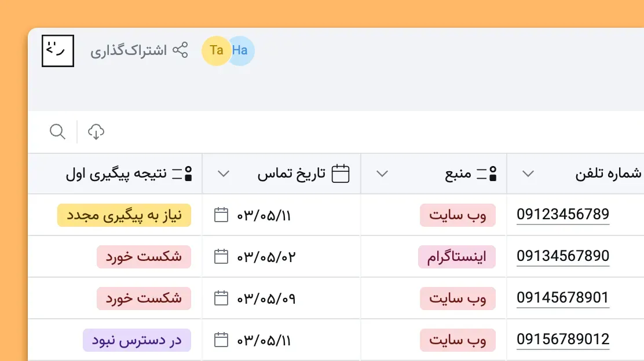Click the app logo in the top-left corner
644x361 pixels.
coord(58,51)
